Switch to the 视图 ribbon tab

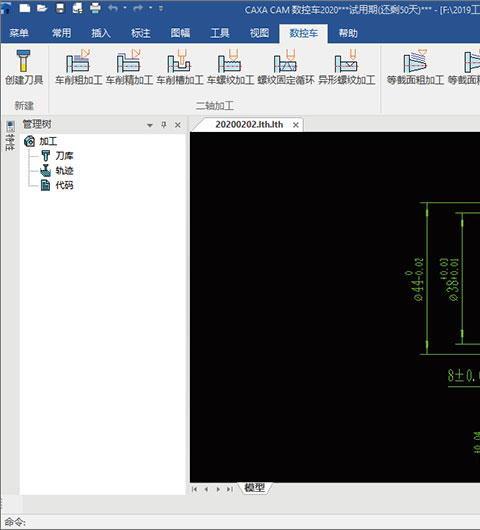click(x=259, y=33)
